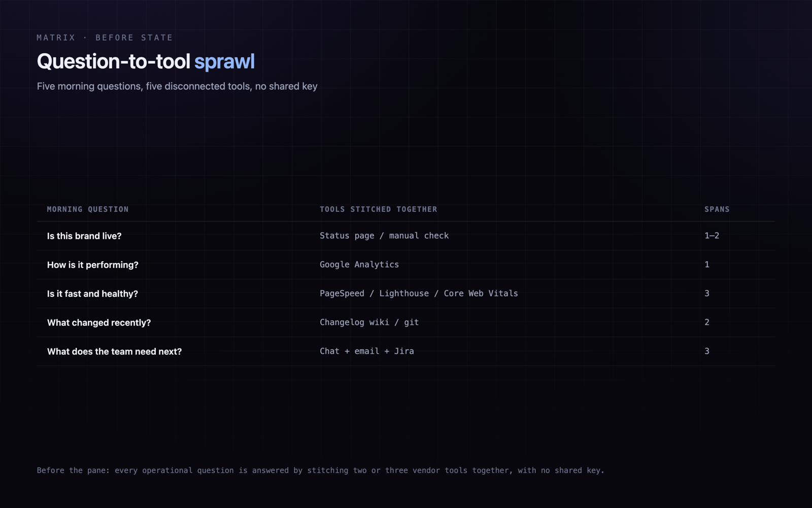Select 'What does the team need next?' row
The height and width of the screenshot is (508, 812).
406,352
